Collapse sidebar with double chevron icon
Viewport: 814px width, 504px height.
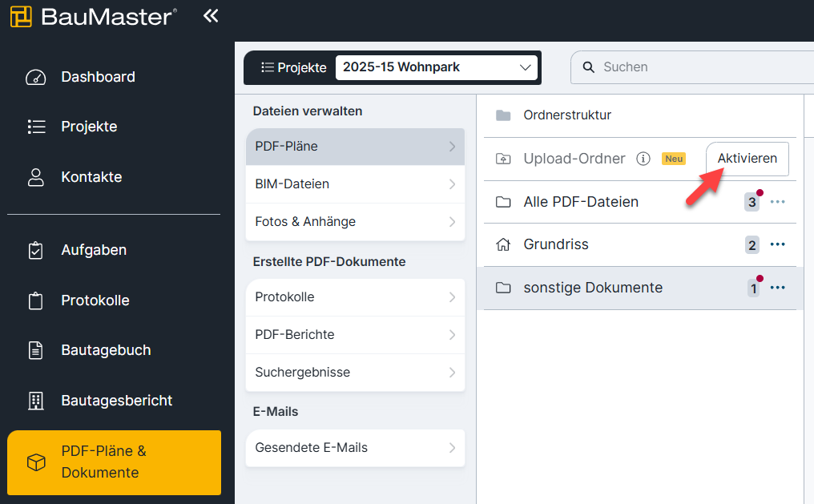pyautogui.click(x=211, y=15)
